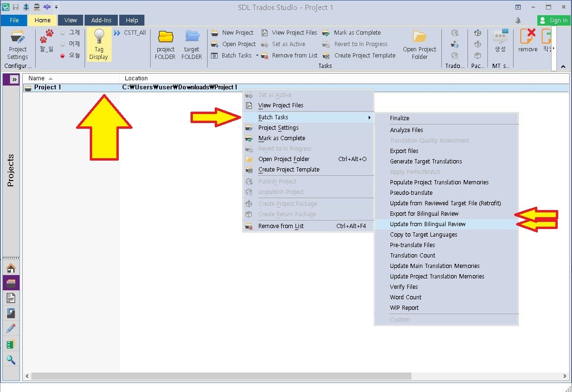Image resolution: width=572 pixels, height=392 pixels.
Task: Expand the Batch Tasks submenu in context menu
Action: (x=308, y=117)
